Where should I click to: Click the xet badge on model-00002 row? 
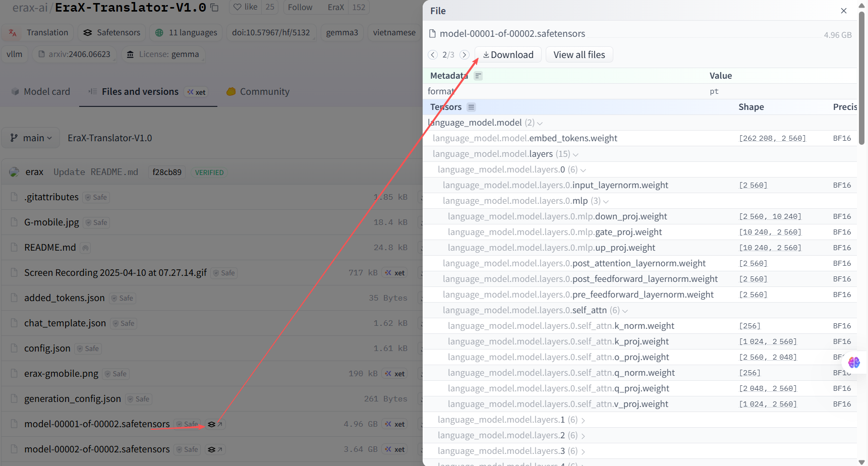pyautogui.click(x=394, y=449)
